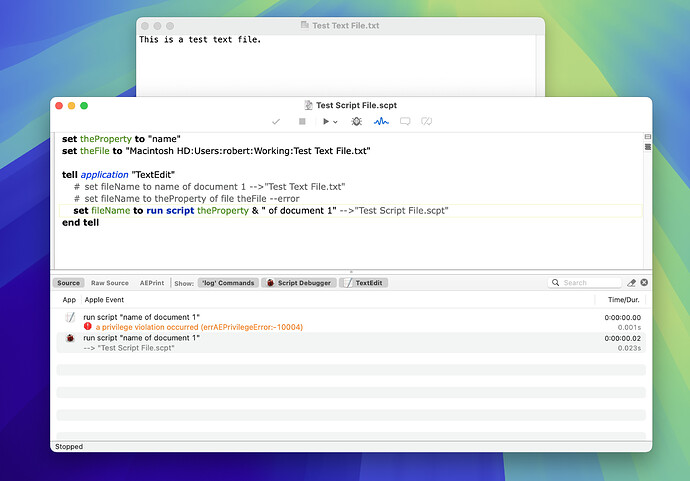Click the trash icon in log panel

pos(644,283)
